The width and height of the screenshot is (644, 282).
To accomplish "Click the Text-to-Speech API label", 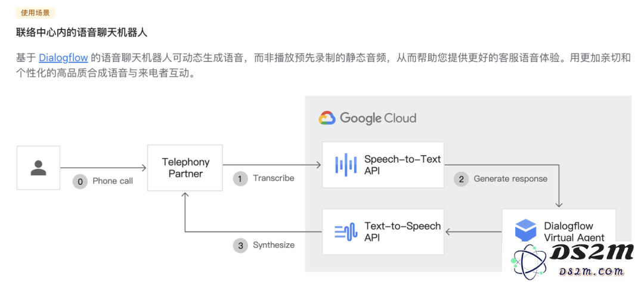I will click(x=402, y=232).
